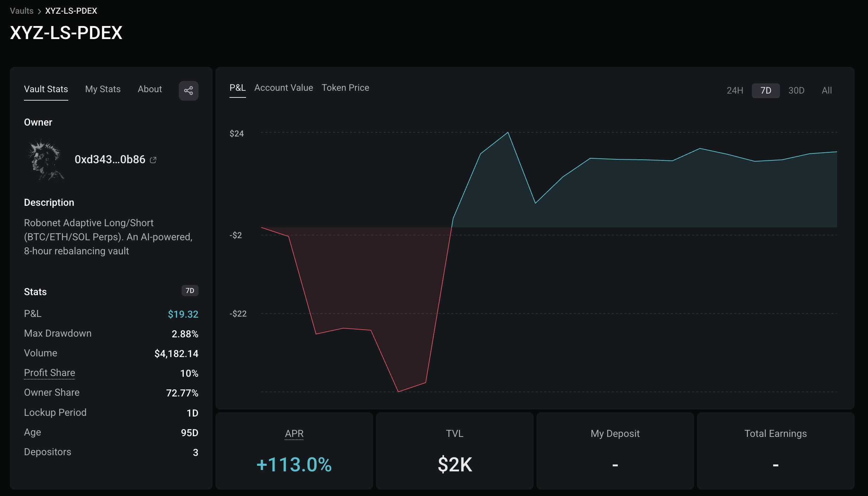The image size is (868, 496).
Task: Enable the 30D time range
Action: [x=796, y=90]
